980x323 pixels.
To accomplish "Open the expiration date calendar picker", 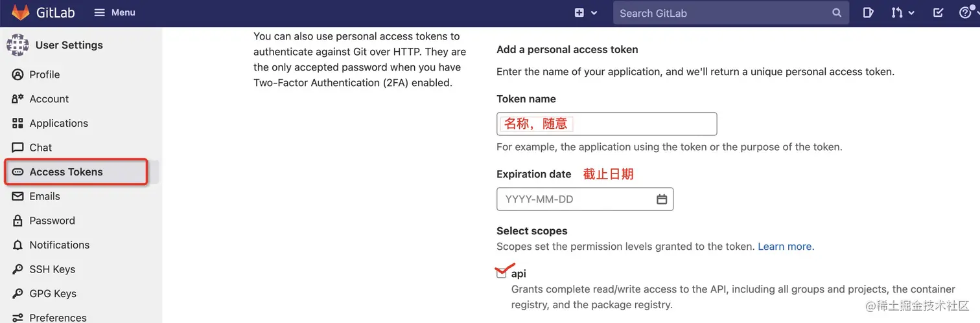I will click(x=662, y=199).
